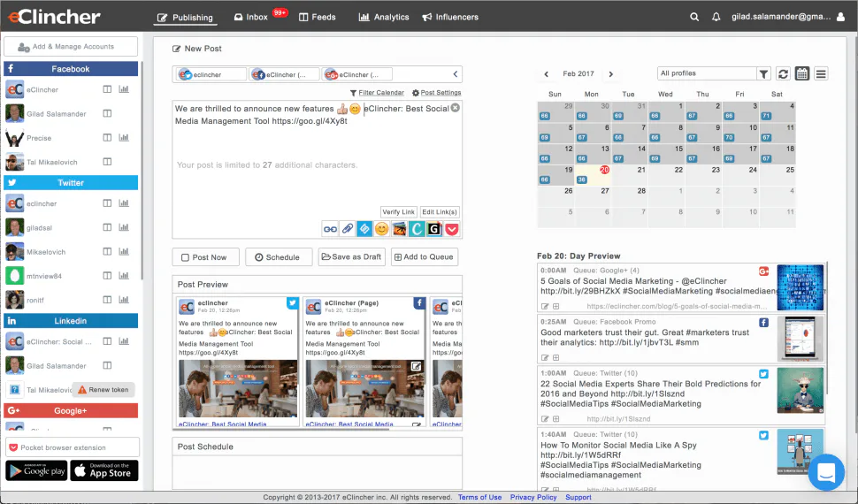
Task: Click the Schedule button
Action: point(279,257)
